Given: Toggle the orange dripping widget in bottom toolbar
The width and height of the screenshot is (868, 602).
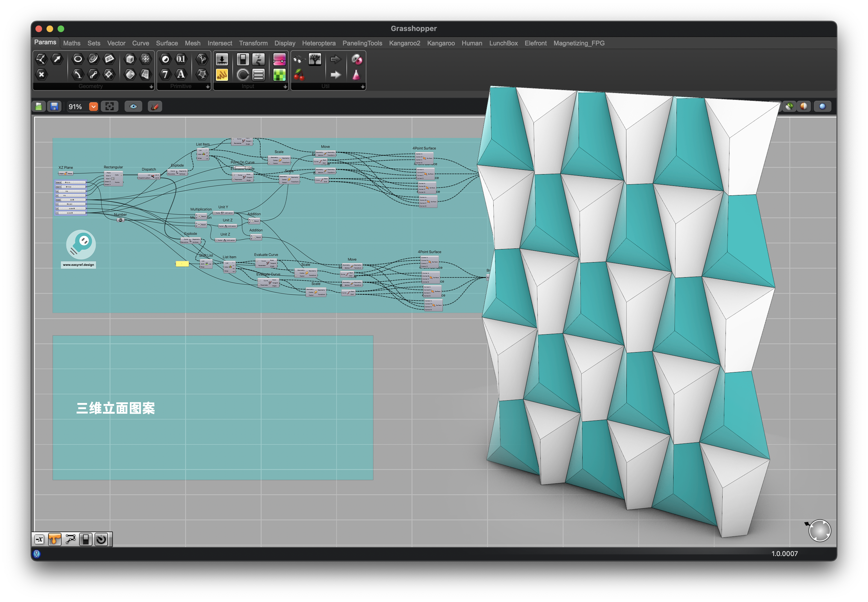Looking at the screenshot, I should tap(55, 539).
